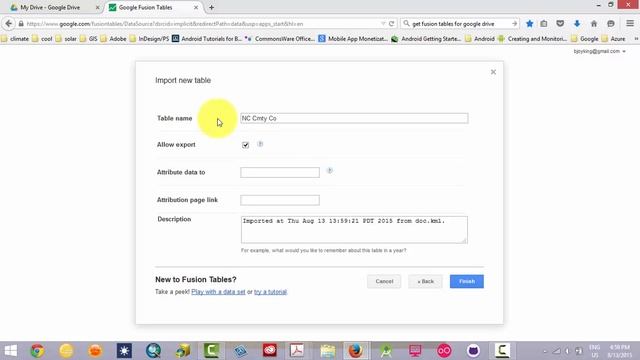
Task: Open the InDesign/PS bookmarks folder
Action: click(149, 39)
